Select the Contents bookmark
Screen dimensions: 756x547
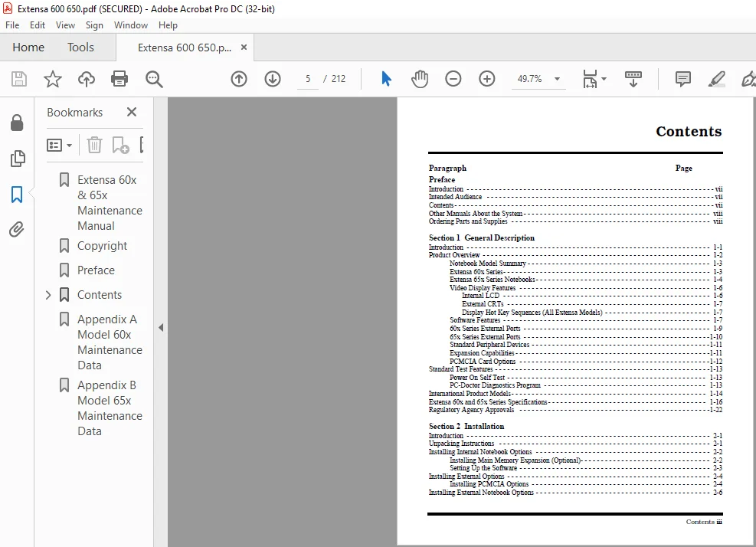[100, 295]
